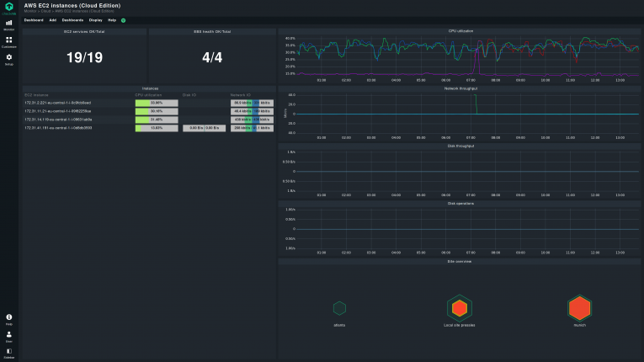Toggle the Sidebar panel visibility
Image resolution: width=644 pixels, height=362 pixels.
click(8, 352)
